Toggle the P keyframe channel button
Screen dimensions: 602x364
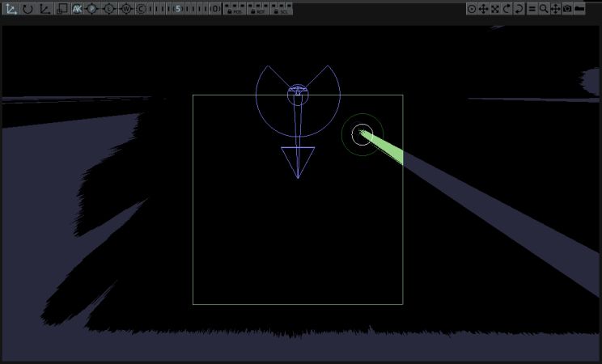click(x=91, y=9)
